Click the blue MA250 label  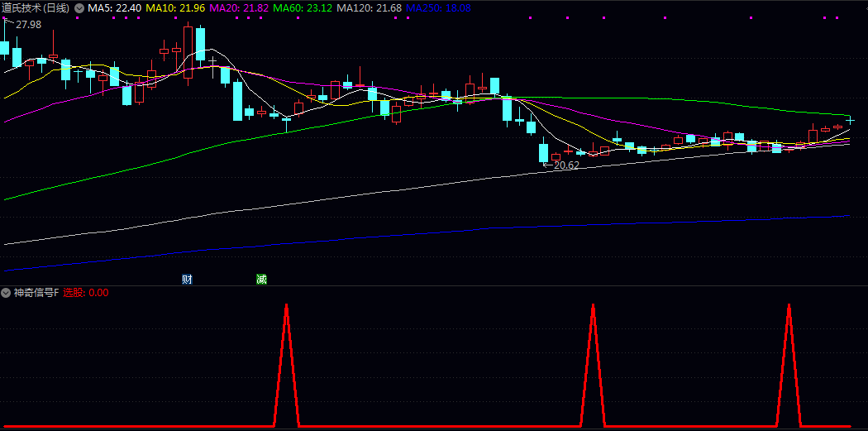(x=438, y=7)
